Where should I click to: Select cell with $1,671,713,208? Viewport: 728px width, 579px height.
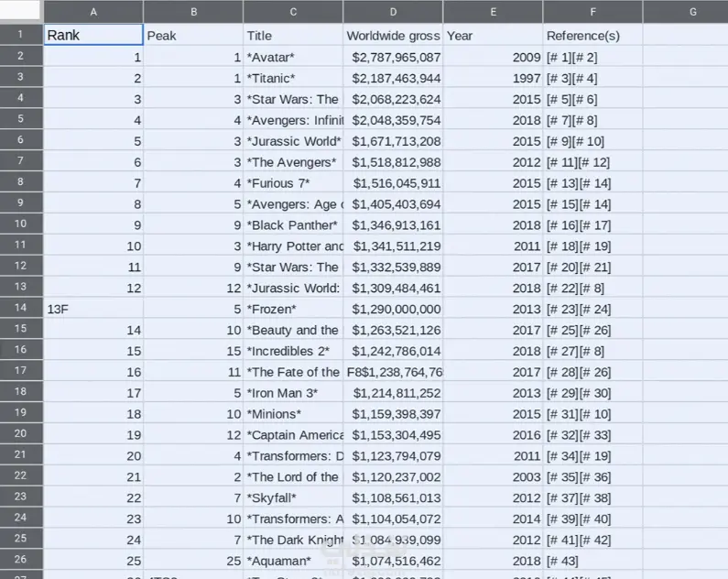point(393,141)
